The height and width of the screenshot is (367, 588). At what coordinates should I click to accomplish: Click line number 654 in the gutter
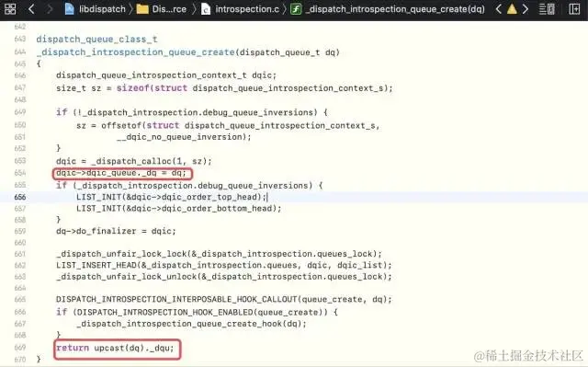pyautogui.click(x=20, y=173)
